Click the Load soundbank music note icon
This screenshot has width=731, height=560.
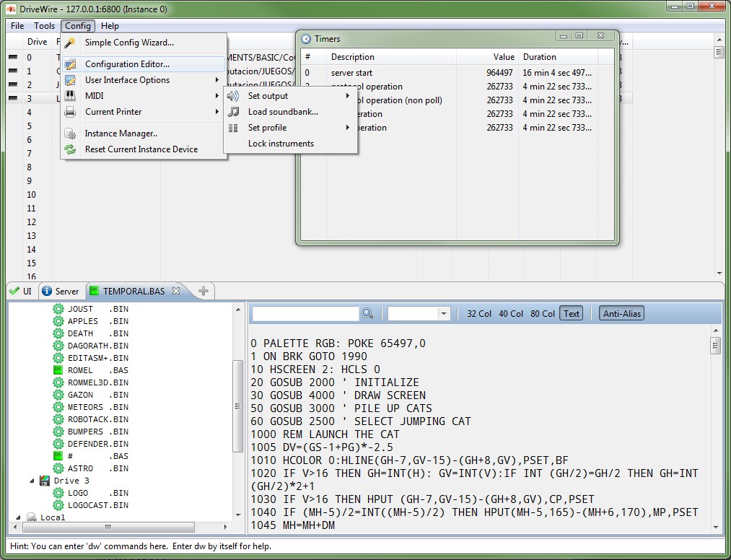pyautogui.click(x=233, y=112)
